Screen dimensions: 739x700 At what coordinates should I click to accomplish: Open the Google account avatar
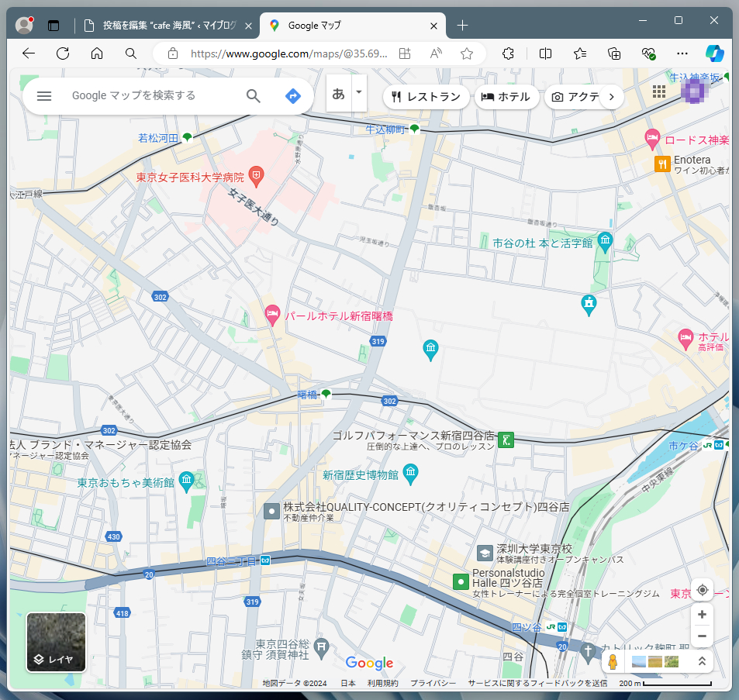(694, 91)
